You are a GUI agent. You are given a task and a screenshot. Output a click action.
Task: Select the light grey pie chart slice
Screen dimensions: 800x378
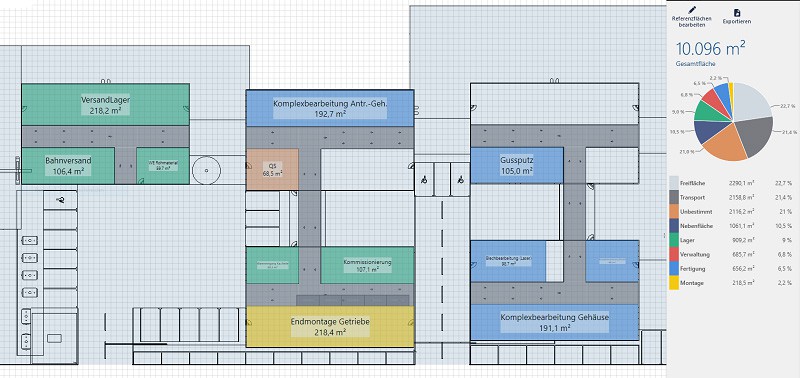pyautogui.click(x=752, y=102)
